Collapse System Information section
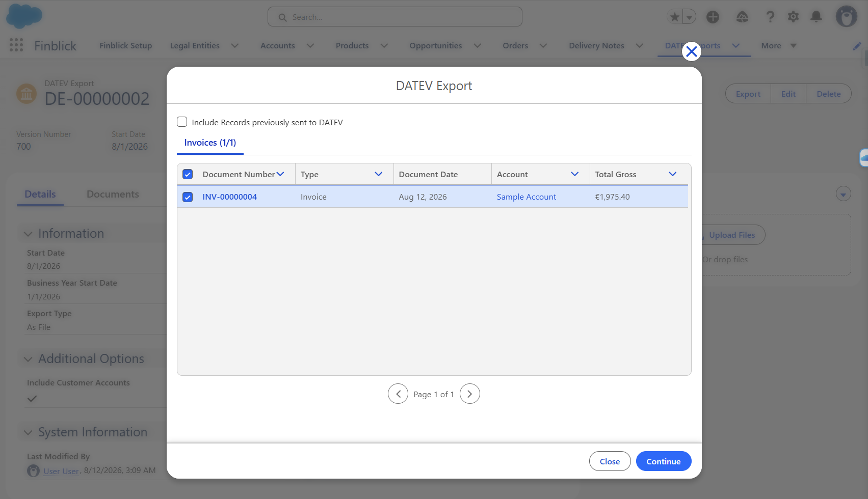 point(28,432)
